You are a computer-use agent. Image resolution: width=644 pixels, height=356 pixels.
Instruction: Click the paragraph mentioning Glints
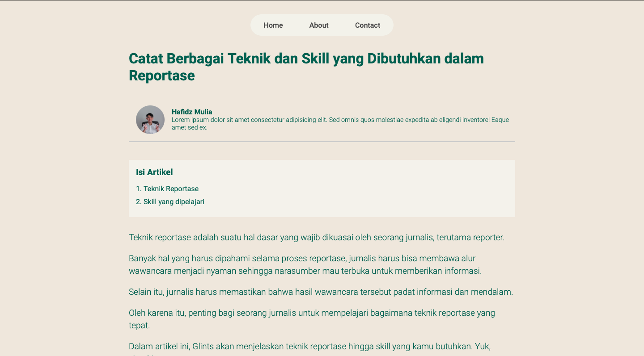[x=310, y=346]
